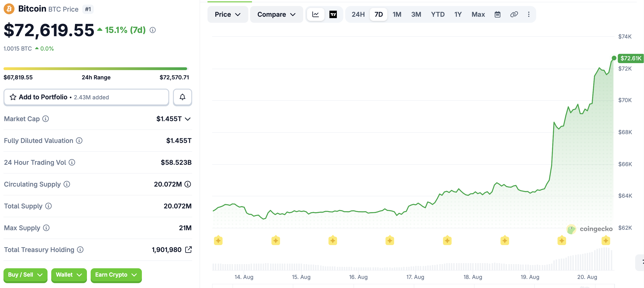Click Total Treasury Holding info icon
Viewport: 644px width, 288px height.
tap(80, 249)
